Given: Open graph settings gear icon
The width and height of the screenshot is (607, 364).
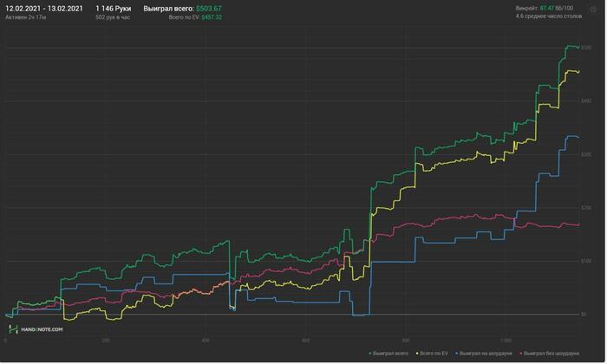Looking at the screenshot, I should [x=594, y=10].
